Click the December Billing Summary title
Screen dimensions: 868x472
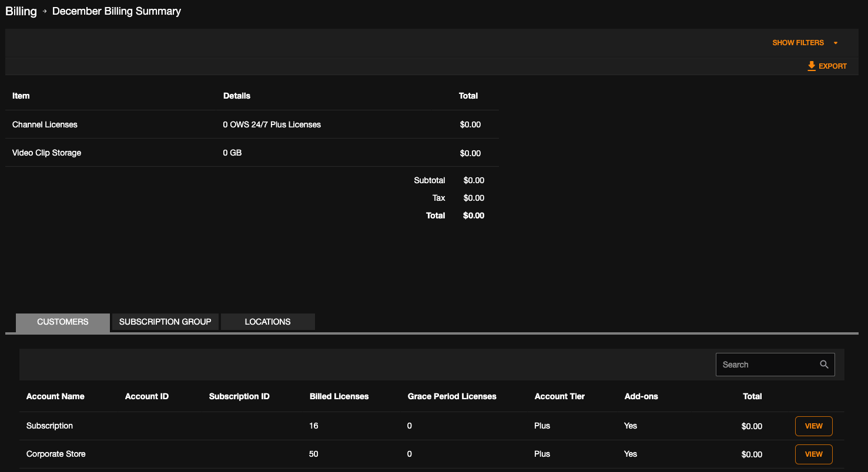pyautogui.click(x=116, y=11)
